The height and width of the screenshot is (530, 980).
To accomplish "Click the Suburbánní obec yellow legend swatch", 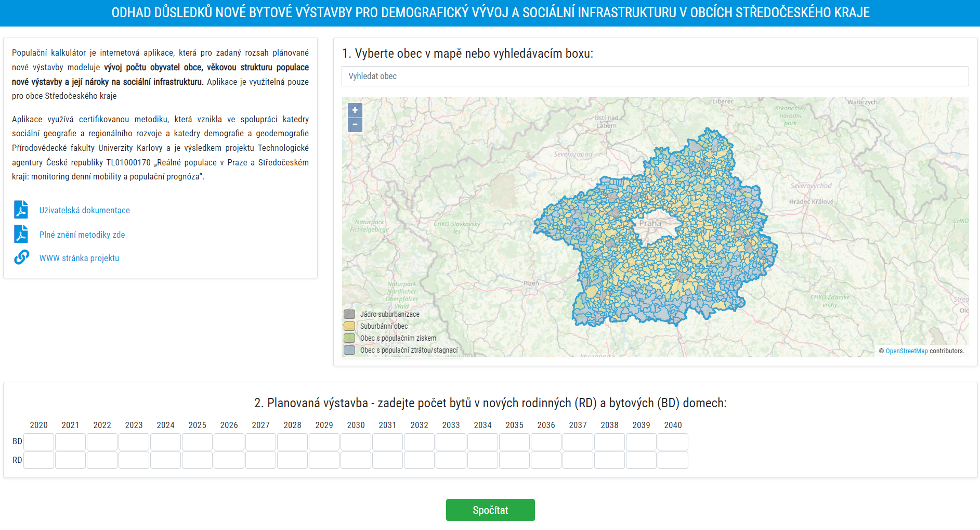I will (x=349, y=326).
